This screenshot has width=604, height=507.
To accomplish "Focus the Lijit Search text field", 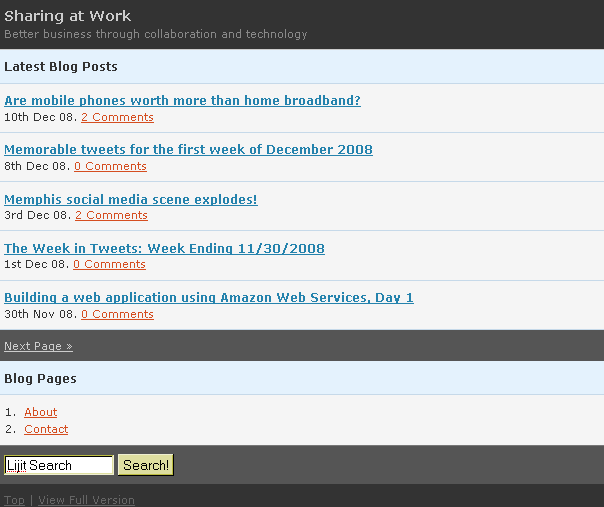I will [x=59, y=465].
